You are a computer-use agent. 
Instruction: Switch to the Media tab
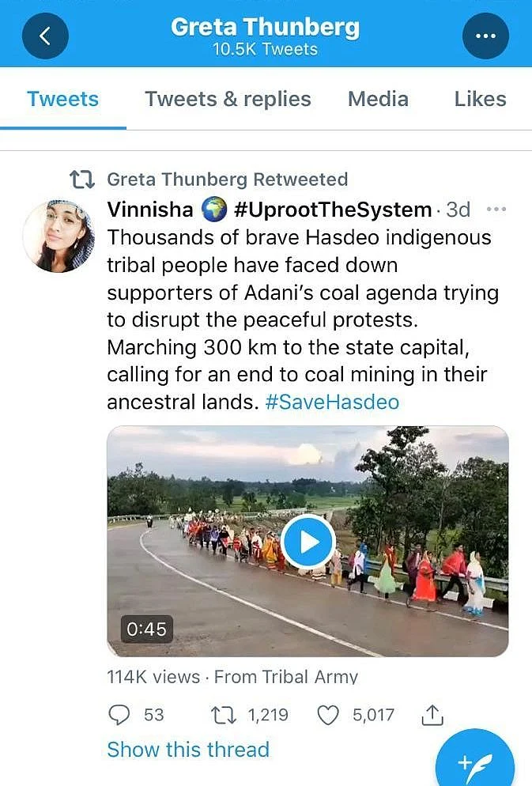[378, 99]
